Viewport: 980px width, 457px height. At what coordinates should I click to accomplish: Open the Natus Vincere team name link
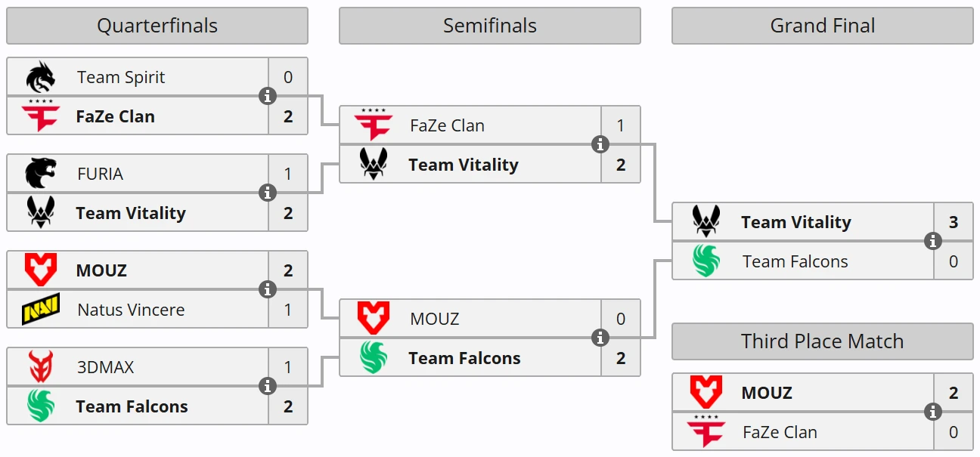pyautogui.click(x=131, y=310)
